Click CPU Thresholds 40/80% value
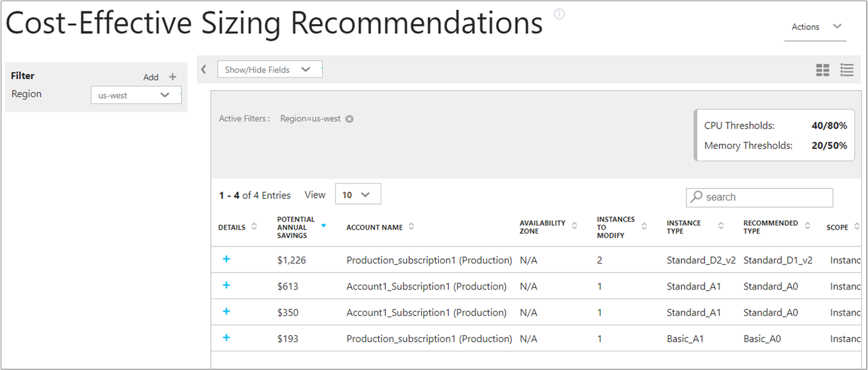Screen dimensions: 868x370 [829, 125]
